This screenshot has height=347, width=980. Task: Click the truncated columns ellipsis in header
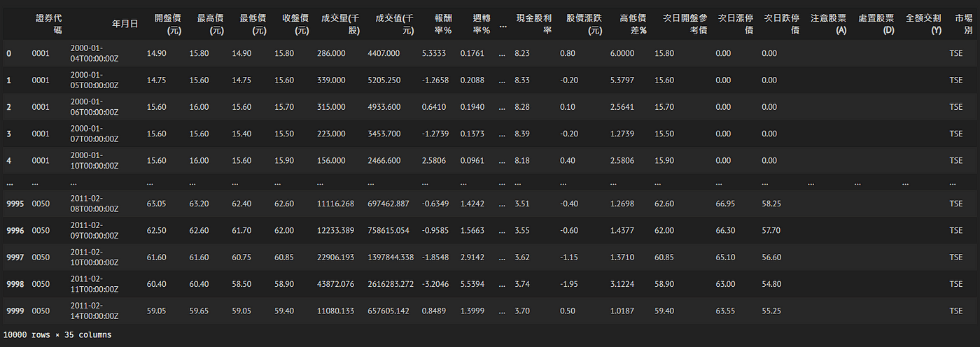point(502,25)
